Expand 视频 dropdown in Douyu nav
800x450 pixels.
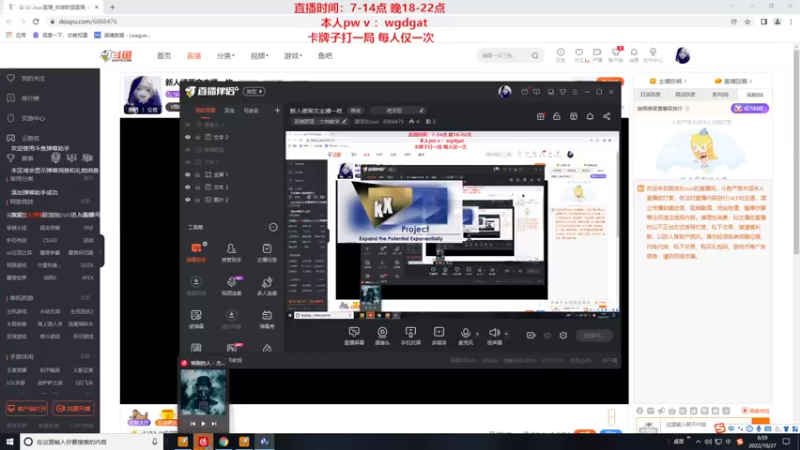pos(259,56)
